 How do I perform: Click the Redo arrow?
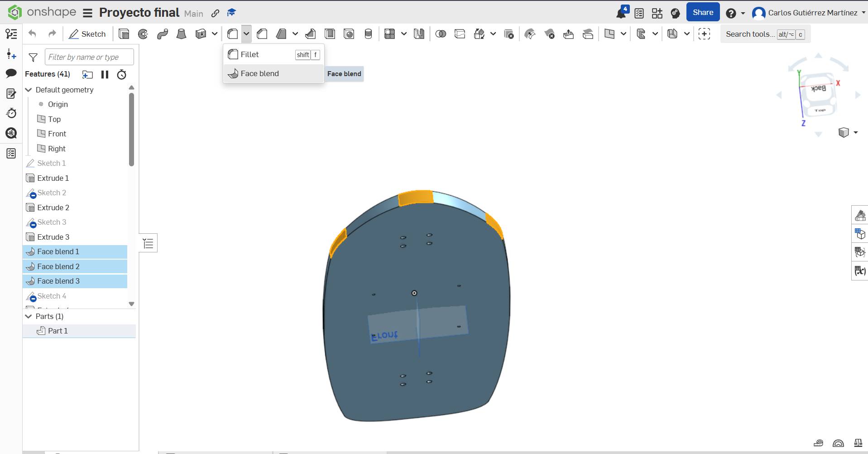point(52,34)
